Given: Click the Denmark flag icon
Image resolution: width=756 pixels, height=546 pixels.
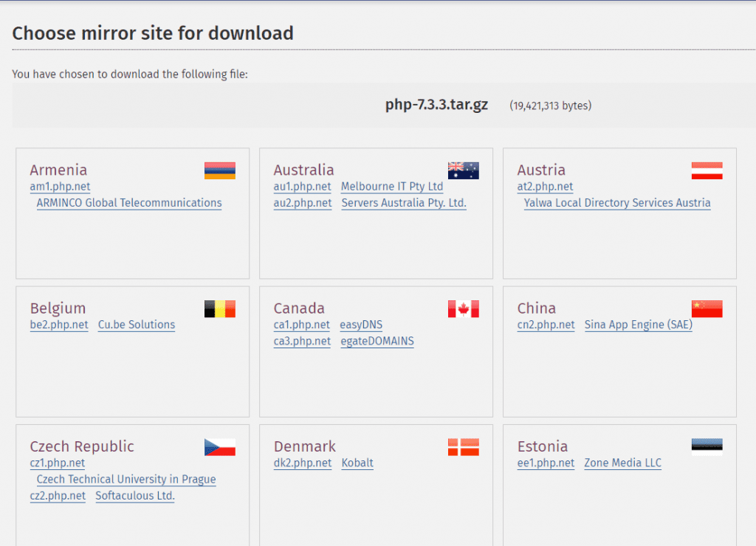Looking at the screenshot, I should pyautogui.click(x=464, y=447).
